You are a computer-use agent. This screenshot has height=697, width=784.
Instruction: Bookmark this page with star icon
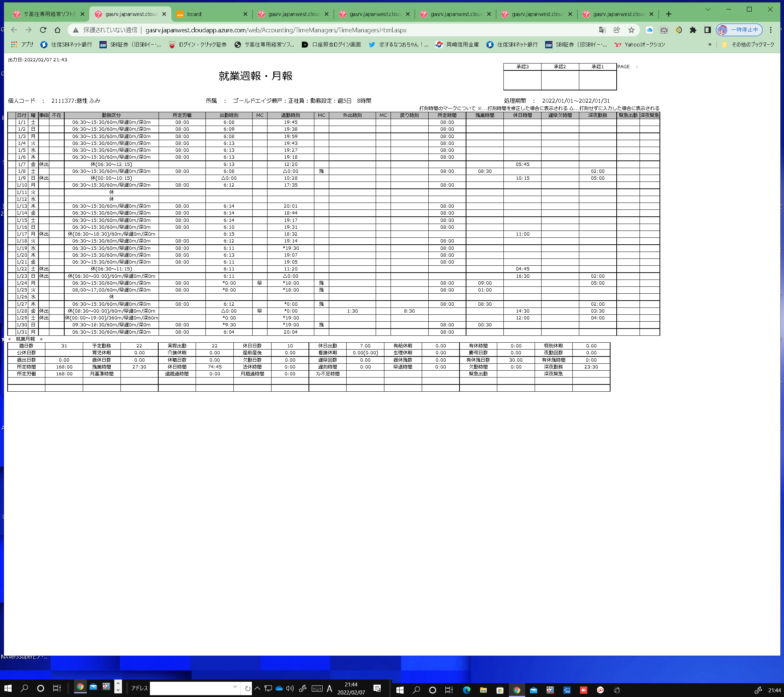click(x=631, y=30)
